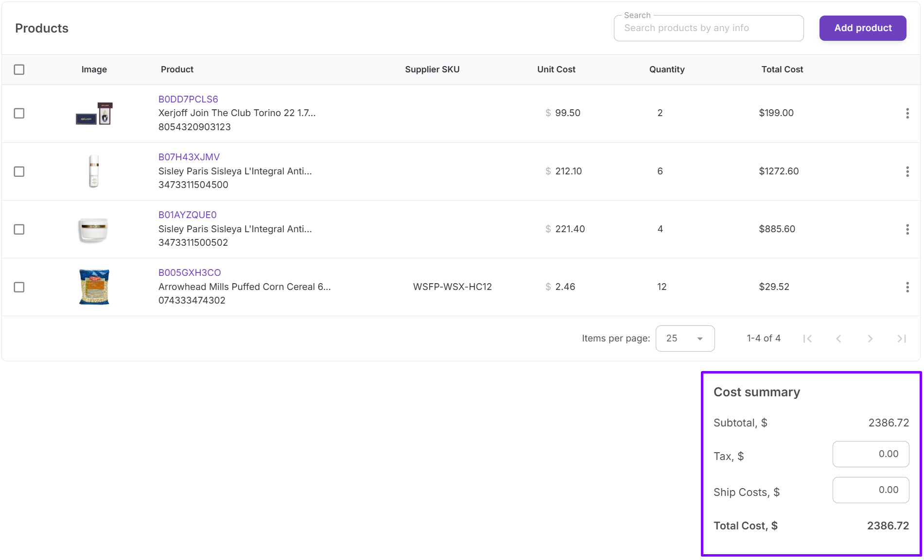Check the box for Xerjoff Join The Club
The width and height of the screenshot is (924, 560).
(19, 113)
